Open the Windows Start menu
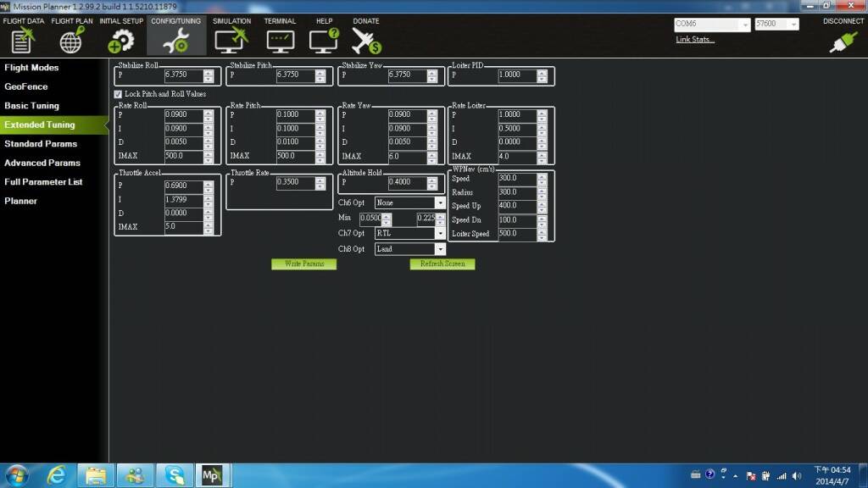Image resolution: width=868 pixels, height=488 pixels. tap(17, 476)
